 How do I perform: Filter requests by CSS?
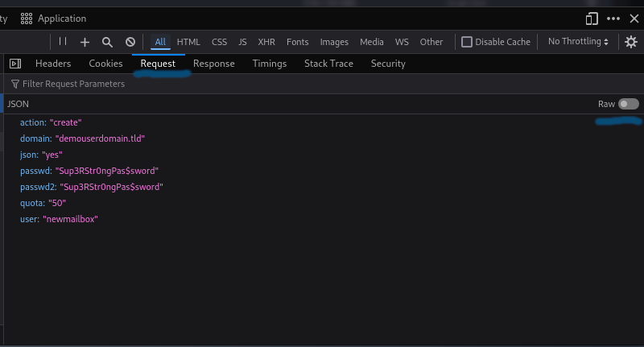point(219,42)
